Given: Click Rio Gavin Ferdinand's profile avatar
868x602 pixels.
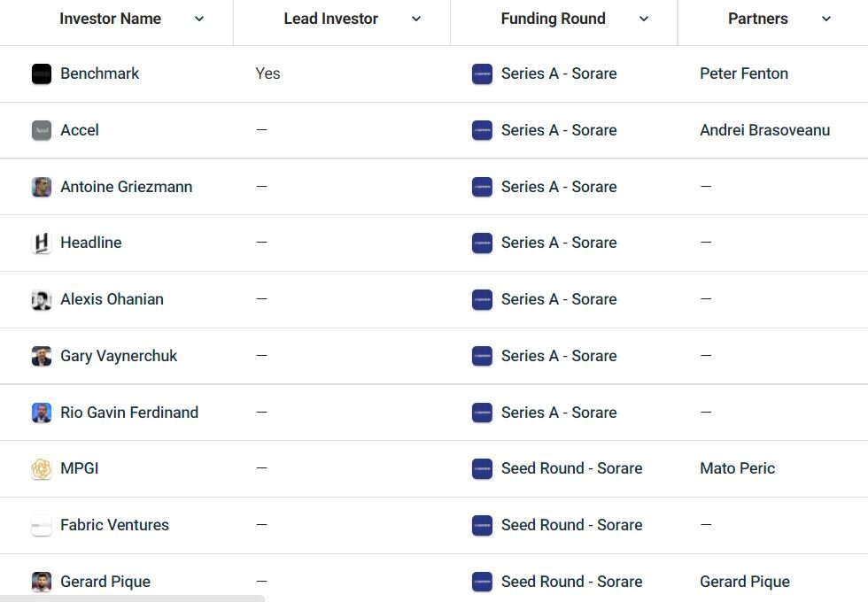Looking at the screenshot, I should 42,412.
